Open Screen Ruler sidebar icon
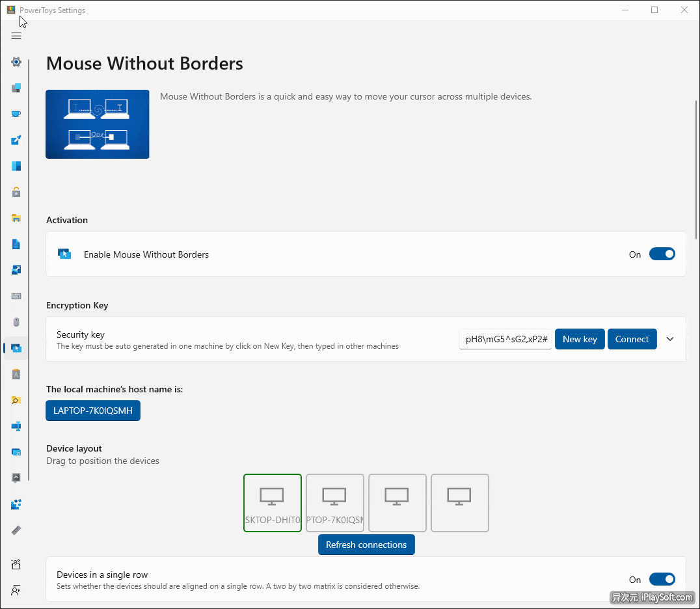The image size is (700, 609). tap(16, 530)
